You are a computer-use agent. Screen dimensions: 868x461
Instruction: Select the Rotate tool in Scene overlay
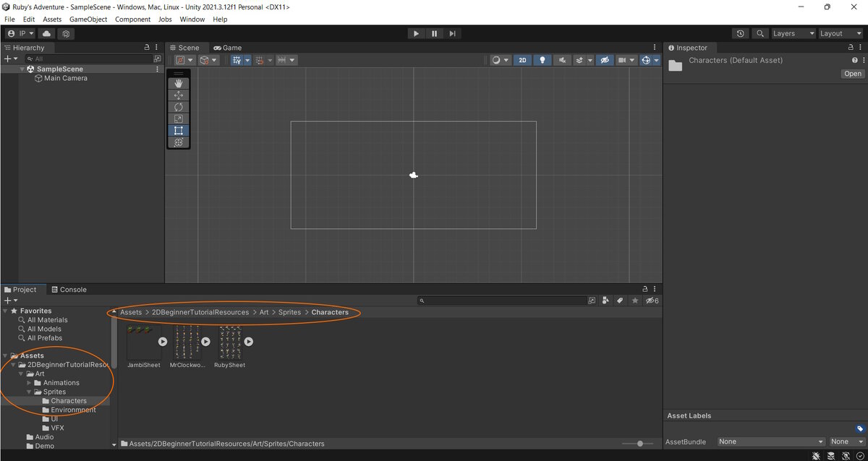click(179, 107)
